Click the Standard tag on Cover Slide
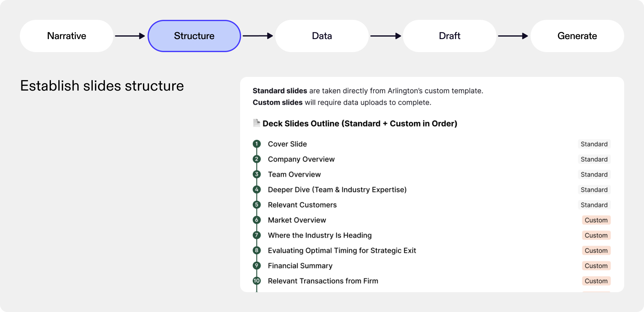644x312 pixels. pyautogui.click(x=594, y=144)
